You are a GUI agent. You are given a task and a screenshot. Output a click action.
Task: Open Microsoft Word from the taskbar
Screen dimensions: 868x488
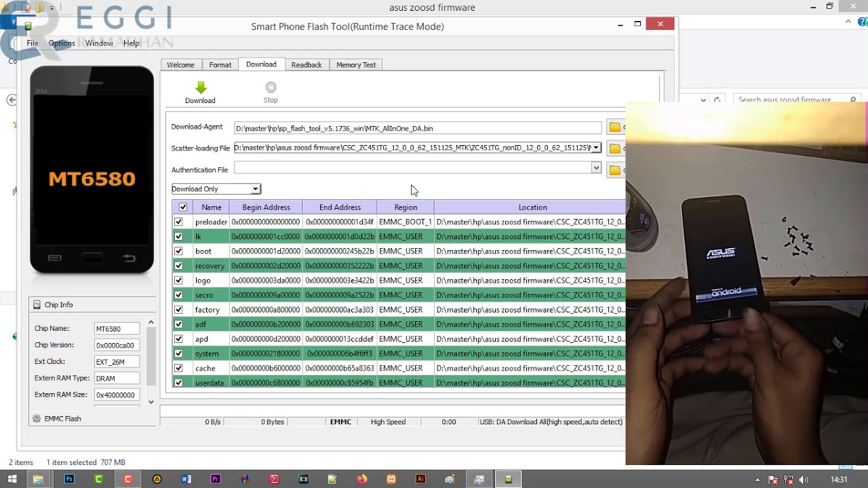click(186, 479)
